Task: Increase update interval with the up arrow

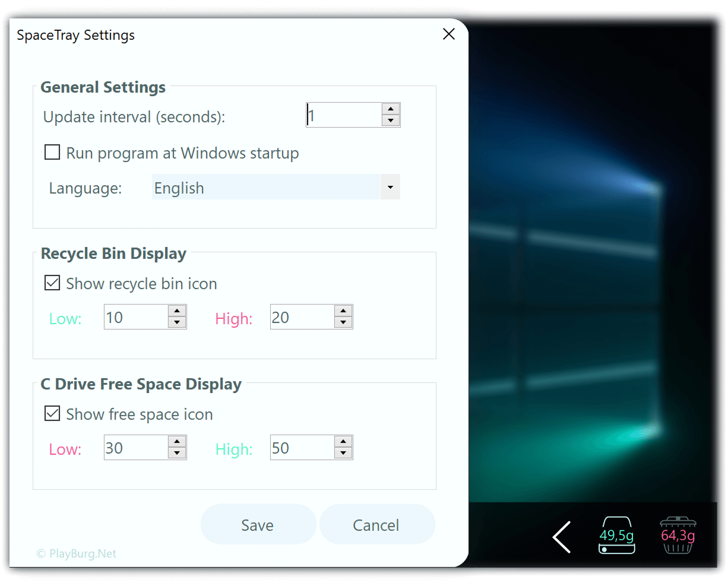Action: [x=391, y=110]
